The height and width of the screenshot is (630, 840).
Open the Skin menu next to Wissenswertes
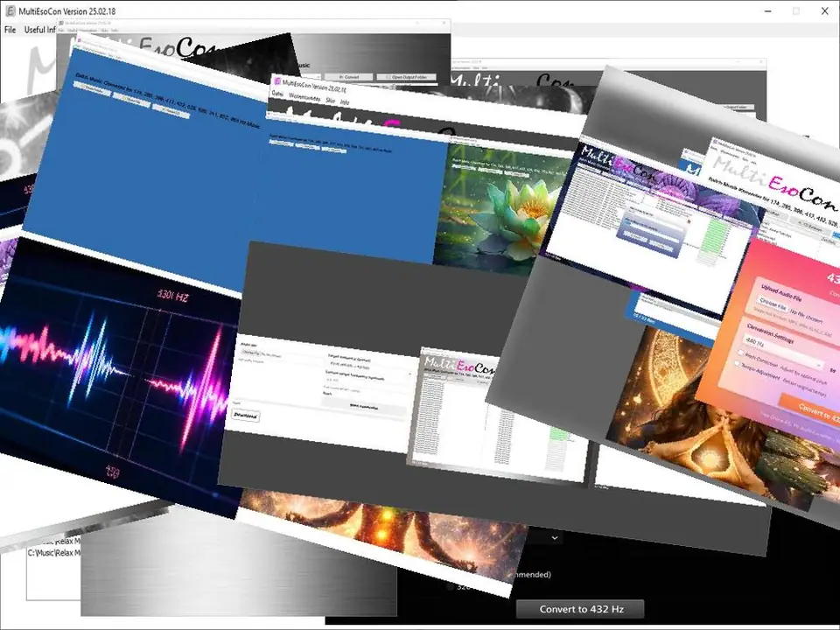click(331, 101)
